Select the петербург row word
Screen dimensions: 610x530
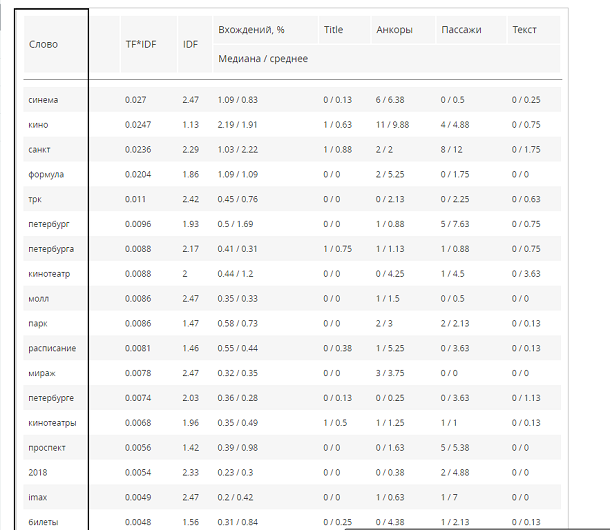coord(49,225)
